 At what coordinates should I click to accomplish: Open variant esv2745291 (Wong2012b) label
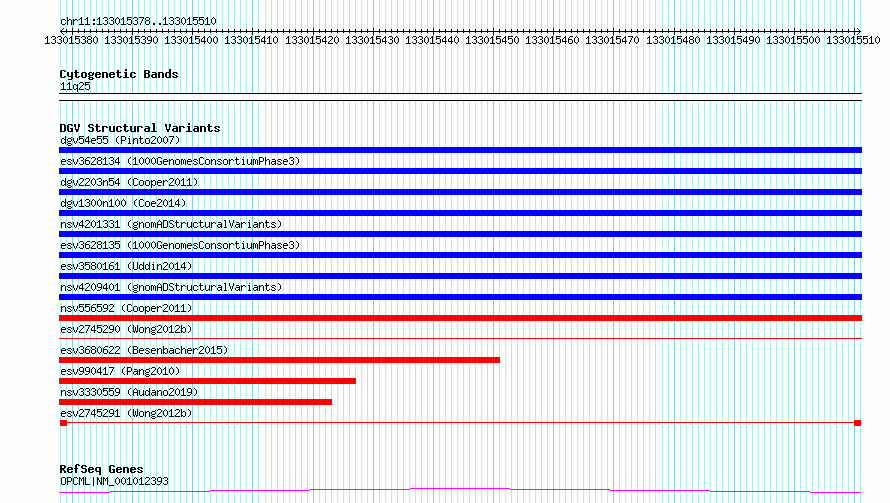[x=126, y=413]
